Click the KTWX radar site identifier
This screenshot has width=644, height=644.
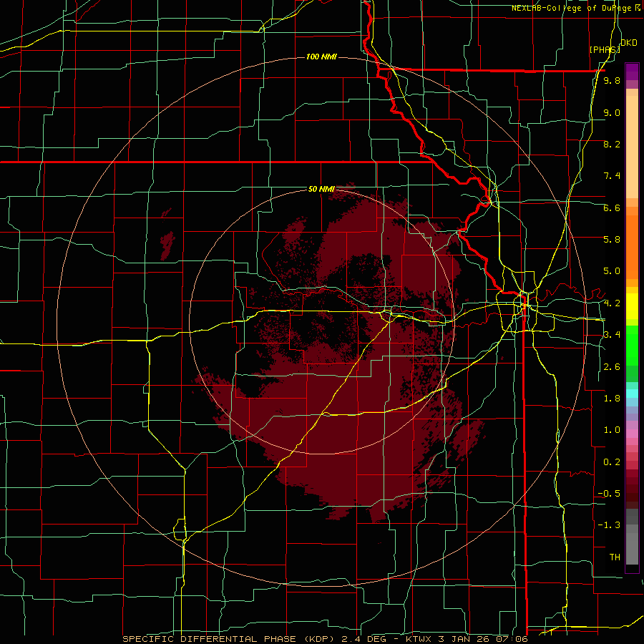point(419,639)
